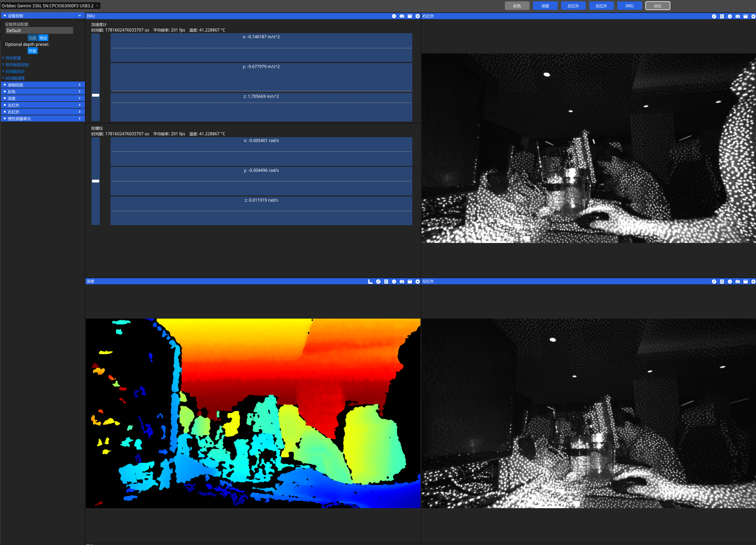Capture a snapshot of the 深度 stream
756x545 pixels.
pyautogui.click(x=402, y=282)
